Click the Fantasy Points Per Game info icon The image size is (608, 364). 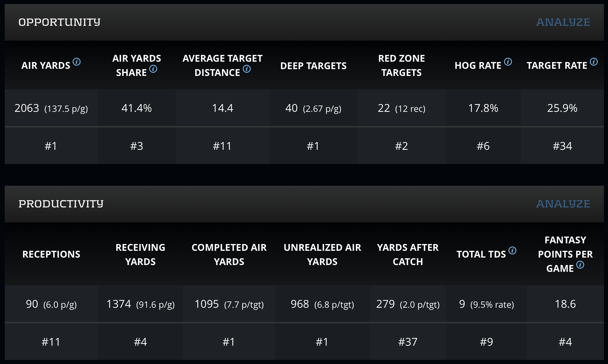pos(580,265)
